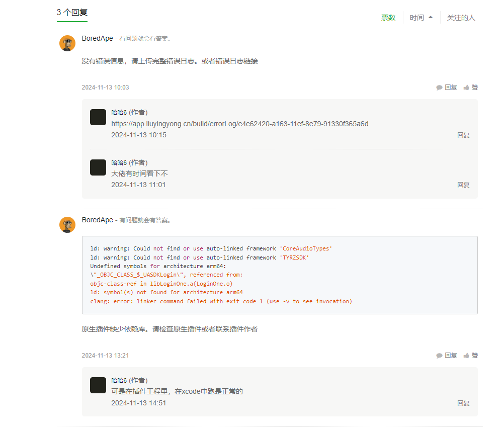504x430 pixels.
Task: Like the 10:03 answer with thumbs-up icon
Action: click(x=466, y=88)
